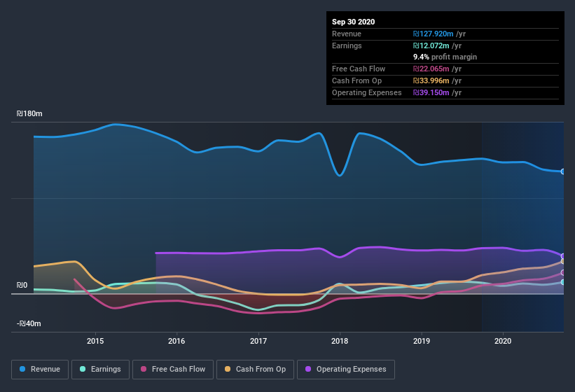The width and height of the screenshot is (575, 392).
Task: Toggle Operating Expenses legend item
Action: click(345, 369)
